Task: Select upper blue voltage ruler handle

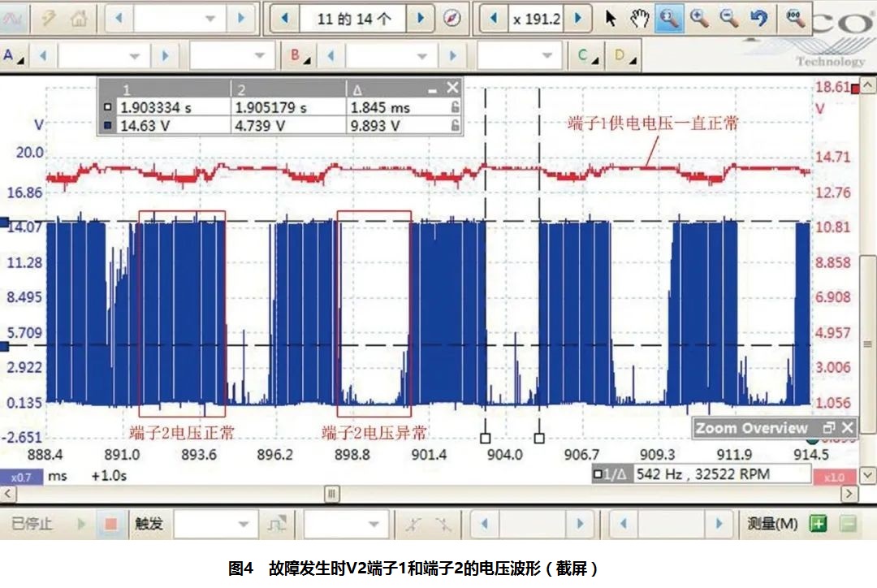Action: click(x=4, y=223)
